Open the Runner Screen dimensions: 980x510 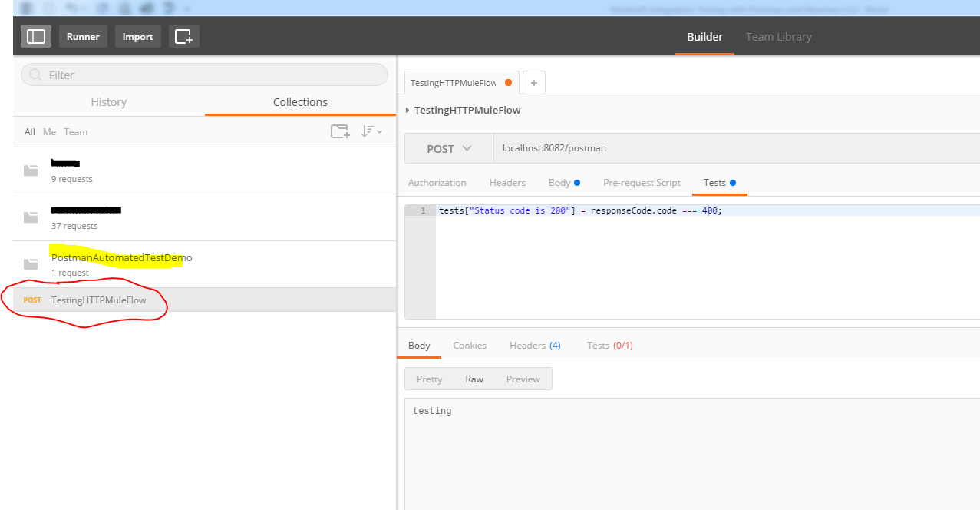(83, 36)
